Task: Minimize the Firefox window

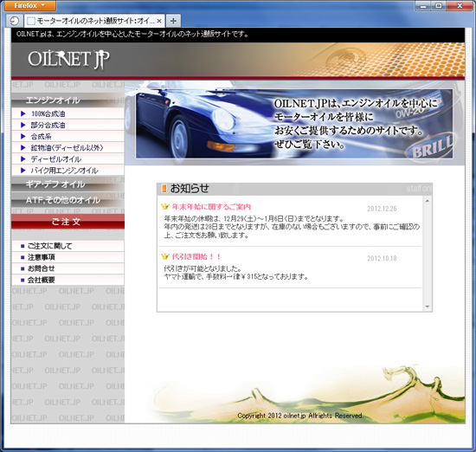Action: [x=423, y=5]
